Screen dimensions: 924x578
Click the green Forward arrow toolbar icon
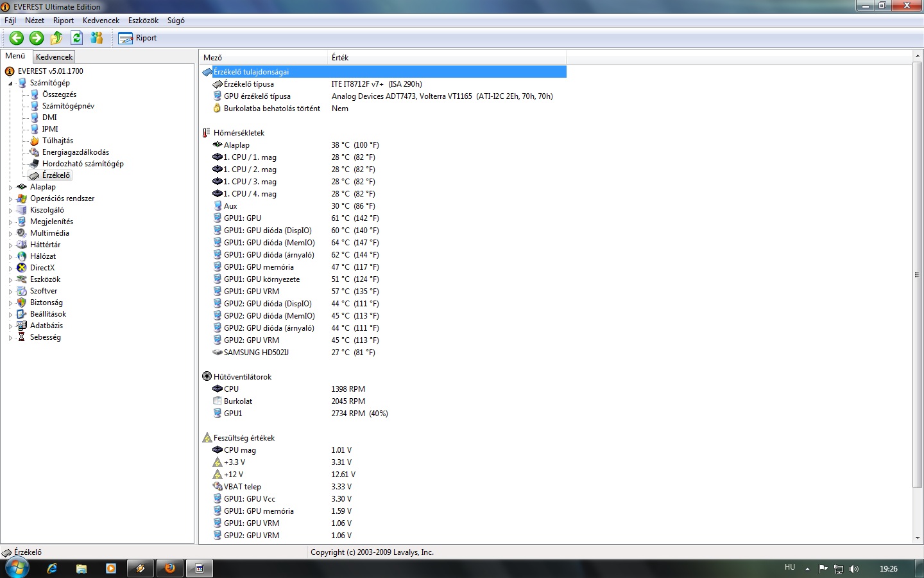point(37,38)
